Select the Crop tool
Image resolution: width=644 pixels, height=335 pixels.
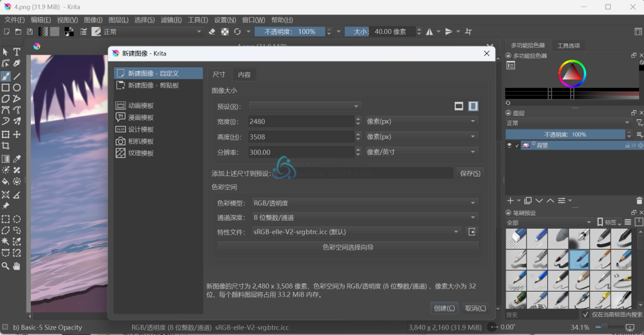point(6,146)
